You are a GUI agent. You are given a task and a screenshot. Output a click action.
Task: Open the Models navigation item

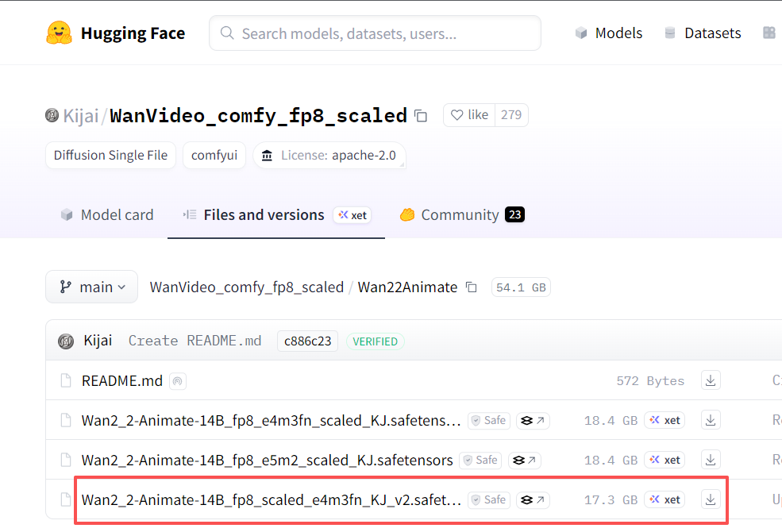point(608,33)
